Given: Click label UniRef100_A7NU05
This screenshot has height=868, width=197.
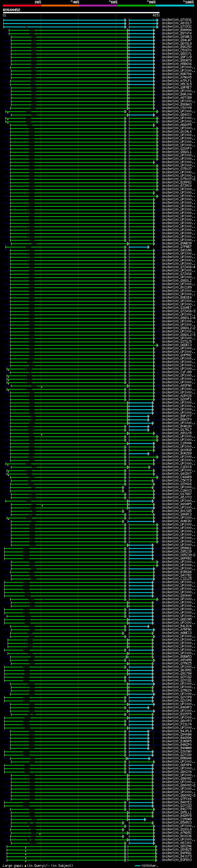Looking at the screenshot, I should (177, 78).
